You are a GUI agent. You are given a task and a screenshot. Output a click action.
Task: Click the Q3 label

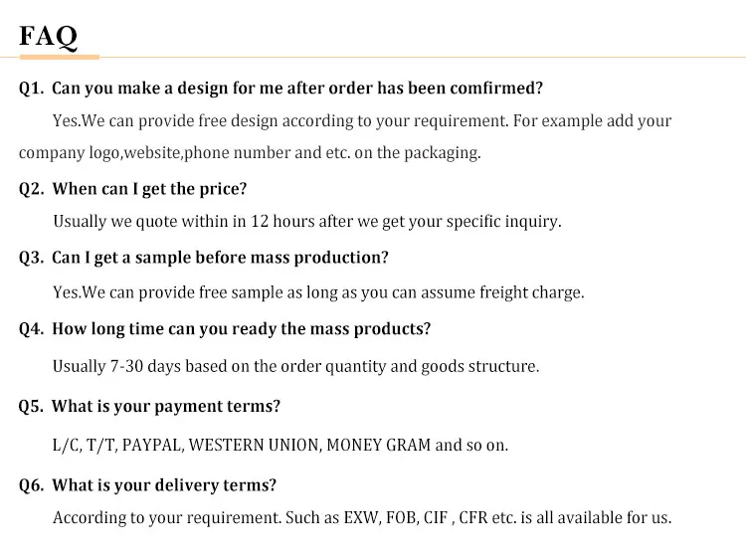click(32, 258)
